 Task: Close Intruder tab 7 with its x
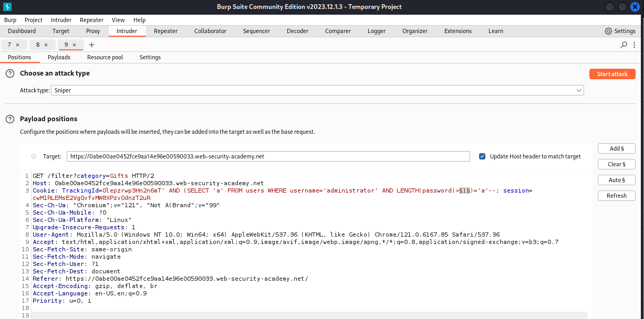click(17, 45)
